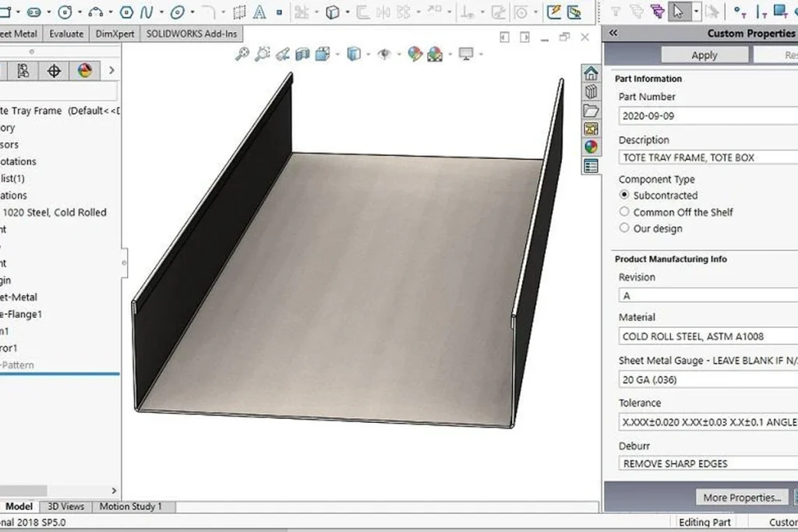This screenshot has height=532, width=798.
Task: Open the Appearances task pane tab
Action: tap(591, 147)
